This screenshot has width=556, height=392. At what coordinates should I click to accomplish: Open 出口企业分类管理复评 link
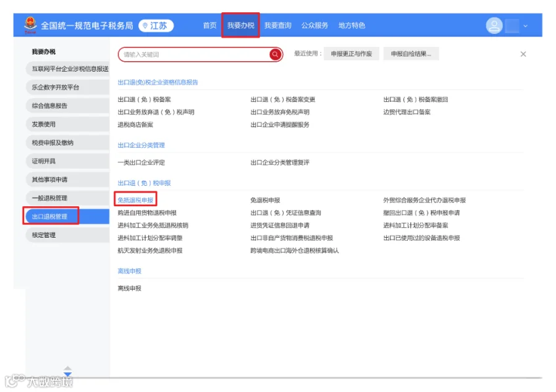[x=280, y=162]
